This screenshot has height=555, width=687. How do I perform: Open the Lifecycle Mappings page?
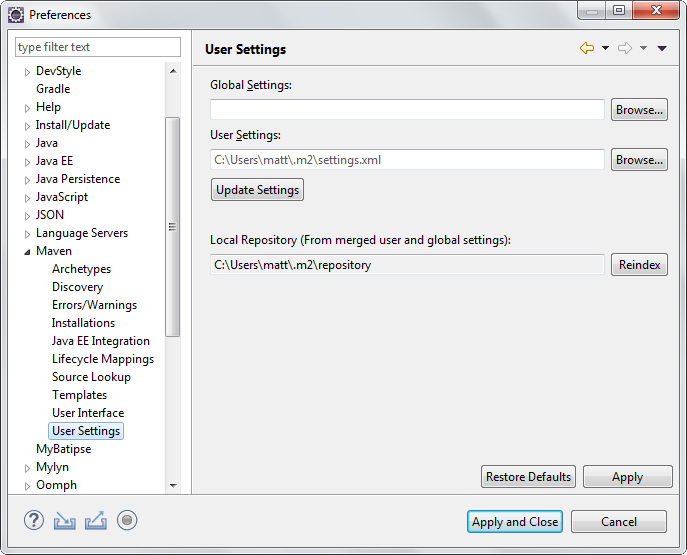pos(102,359)
